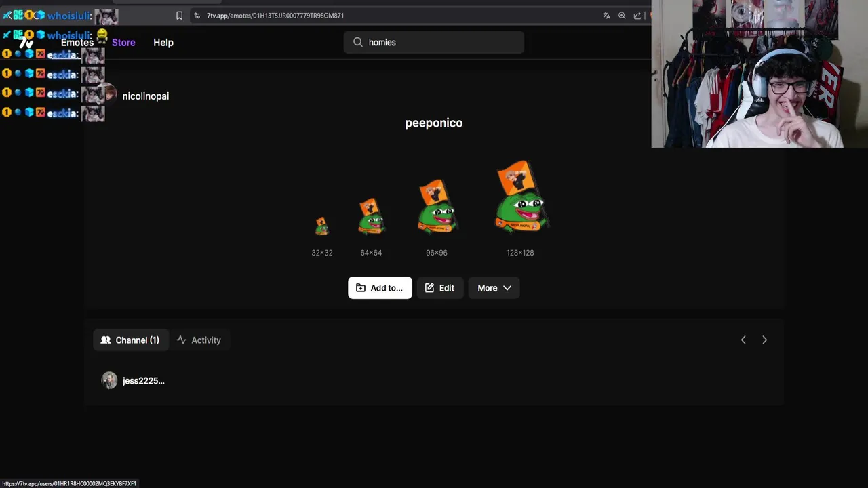
Task: Click the 32×32 size label
Action: pyautogui.click(x=322, y=253)
